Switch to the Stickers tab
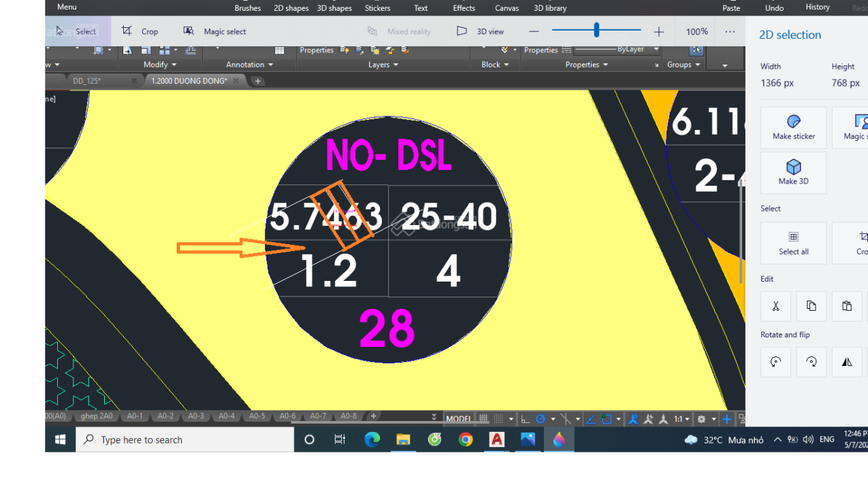The width and height of the screenshot is (868, 487). pos(377,8)
